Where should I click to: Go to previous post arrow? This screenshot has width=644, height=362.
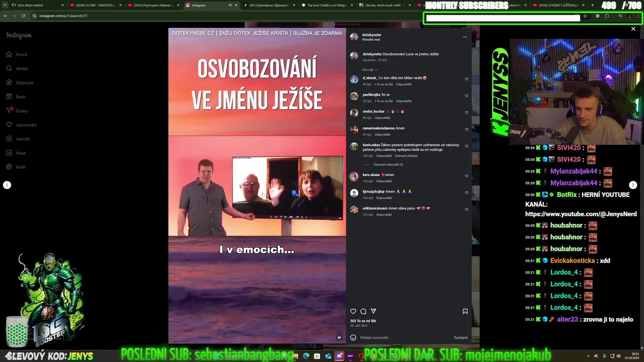7,185
